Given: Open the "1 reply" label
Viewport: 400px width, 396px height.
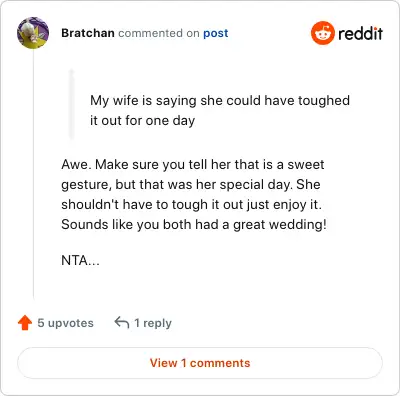Looking at the screenshot, I should point(153,323).
